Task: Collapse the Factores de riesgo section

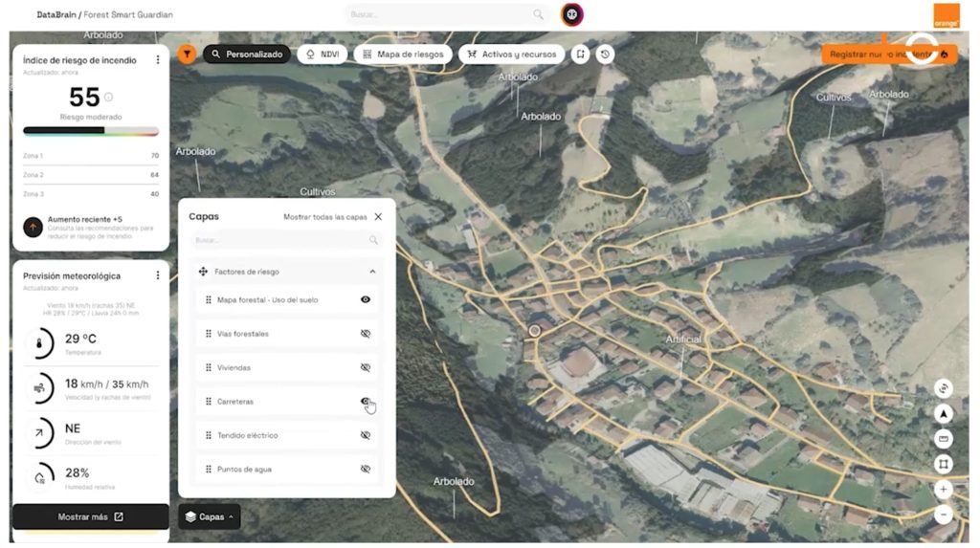Action: point(372,272)
